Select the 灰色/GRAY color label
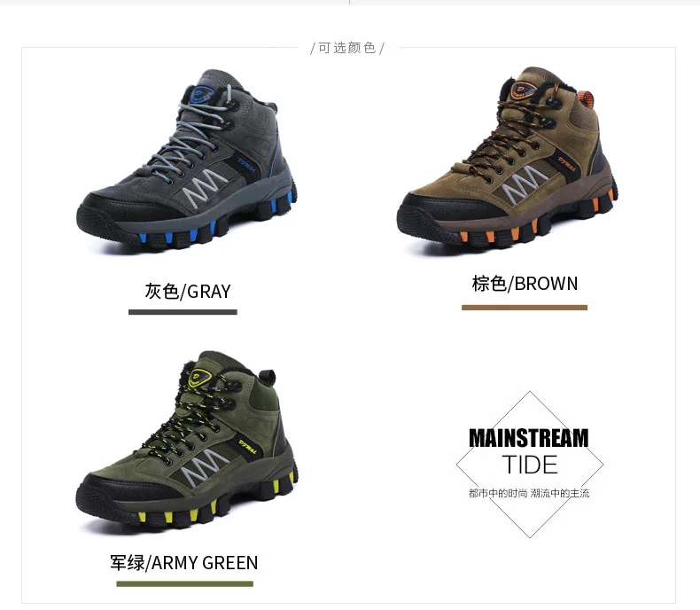The height and width of the screenshot is (610, 700). coord(188,291)
